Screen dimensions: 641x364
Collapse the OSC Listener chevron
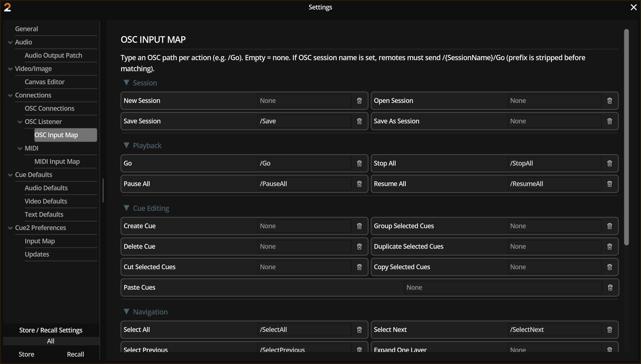click(20, 122)
